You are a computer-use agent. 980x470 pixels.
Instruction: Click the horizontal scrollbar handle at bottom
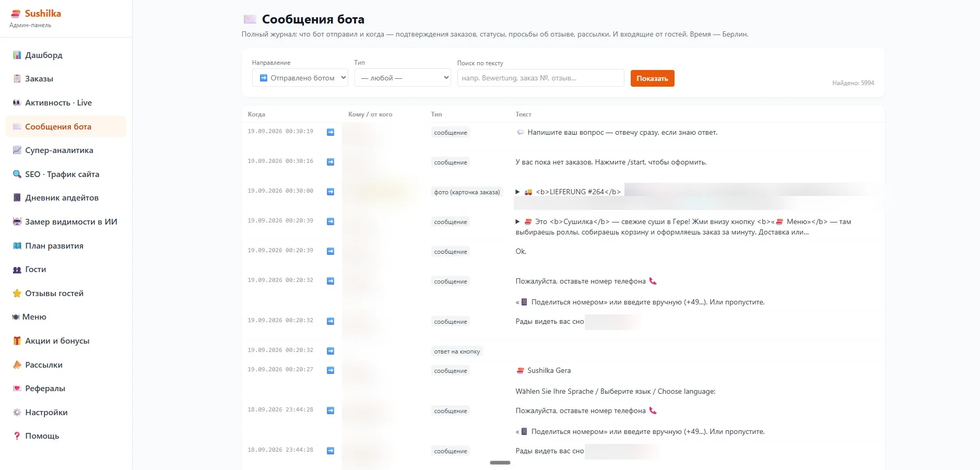coord(500,463)
